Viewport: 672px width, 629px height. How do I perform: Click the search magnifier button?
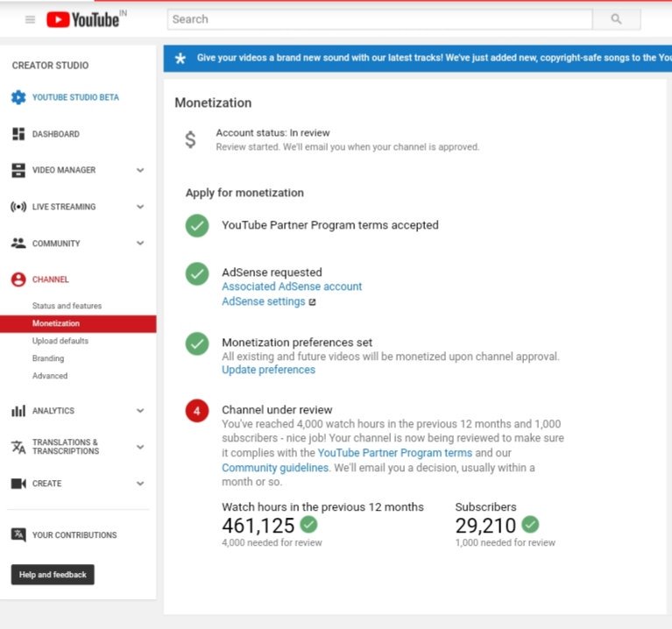tap(616, 19)
